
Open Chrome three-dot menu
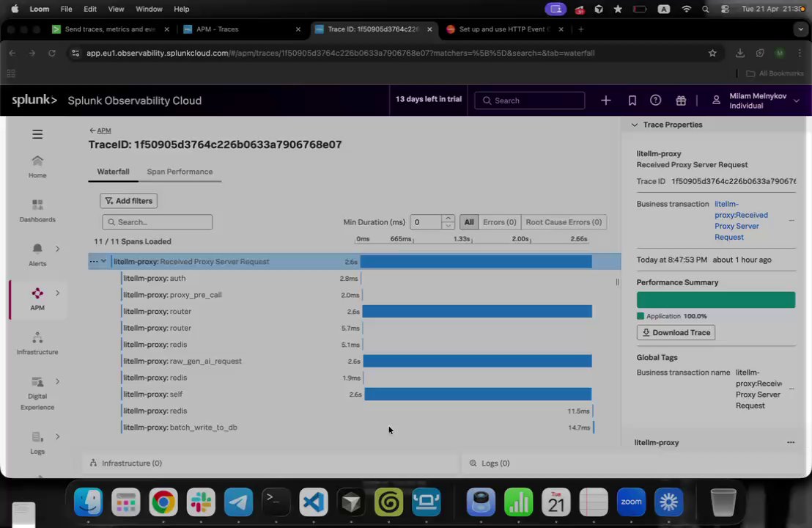click(800, 53)
